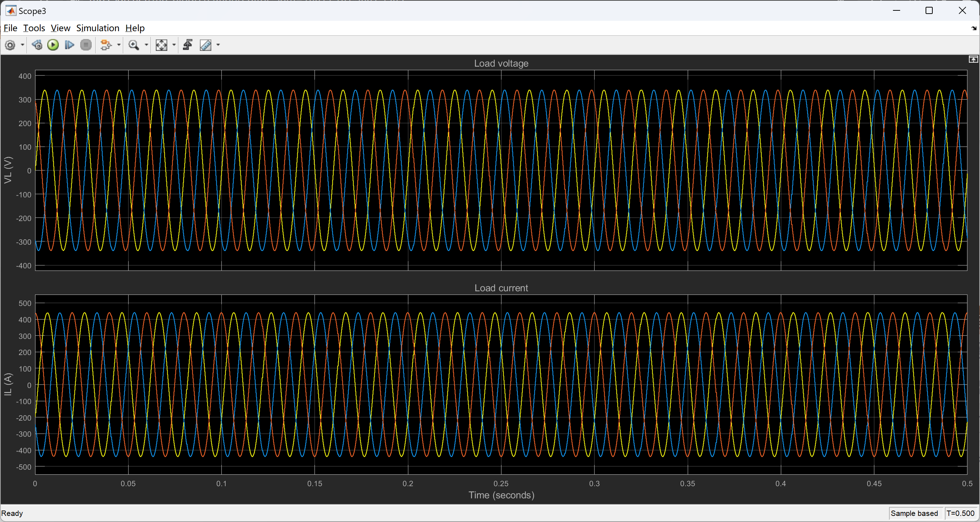Expand the Measurements ruler dropdown arrow

218,45
